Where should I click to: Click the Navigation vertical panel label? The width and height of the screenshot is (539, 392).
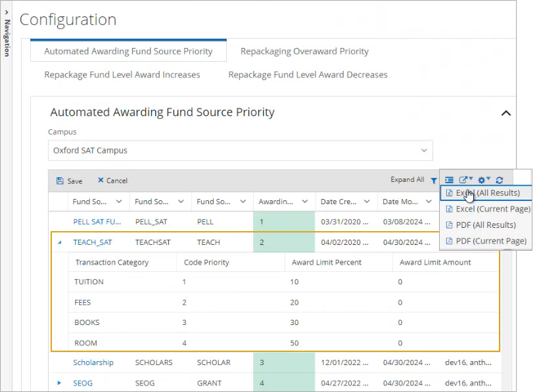(x=7, y=38)
